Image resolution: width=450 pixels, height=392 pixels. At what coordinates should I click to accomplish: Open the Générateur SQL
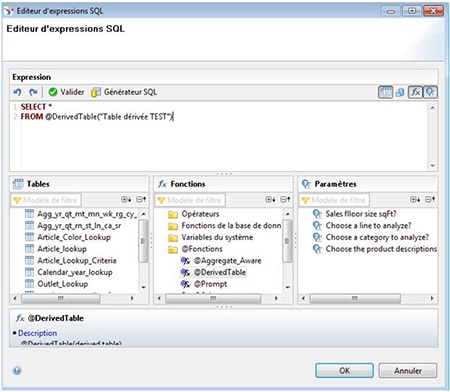click(124, 92)
